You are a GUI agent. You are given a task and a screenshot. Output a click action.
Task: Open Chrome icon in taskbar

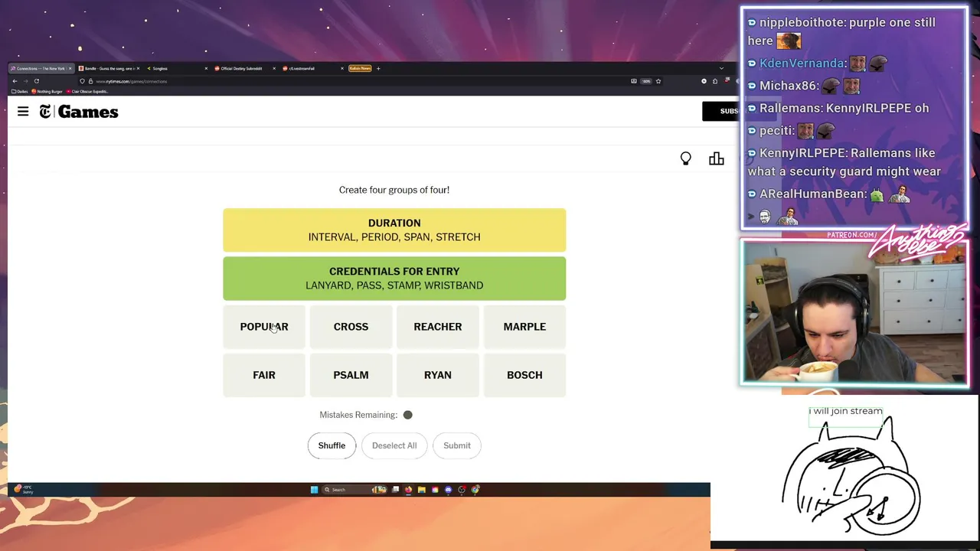pyautogui.click(x=475, y=490)
